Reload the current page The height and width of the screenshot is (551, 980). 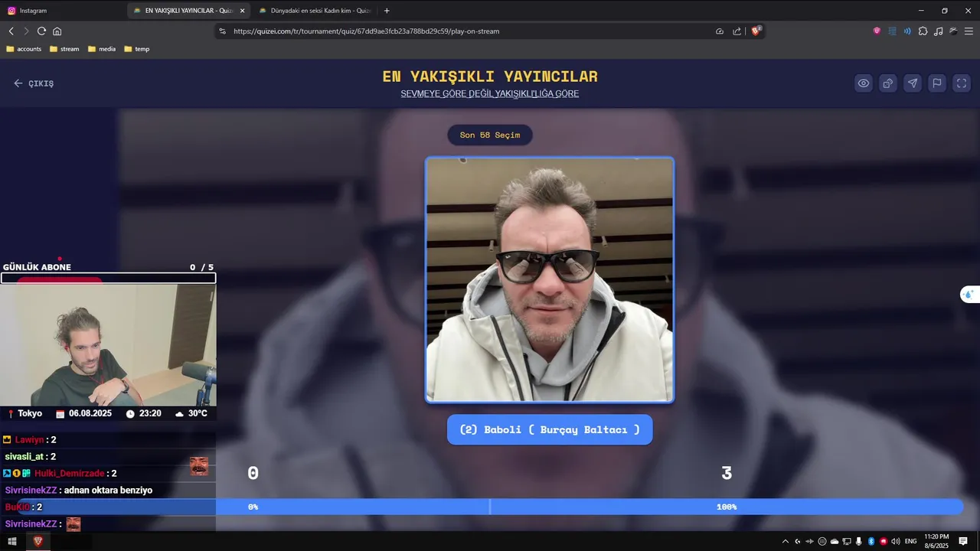[x=41, y=31]
